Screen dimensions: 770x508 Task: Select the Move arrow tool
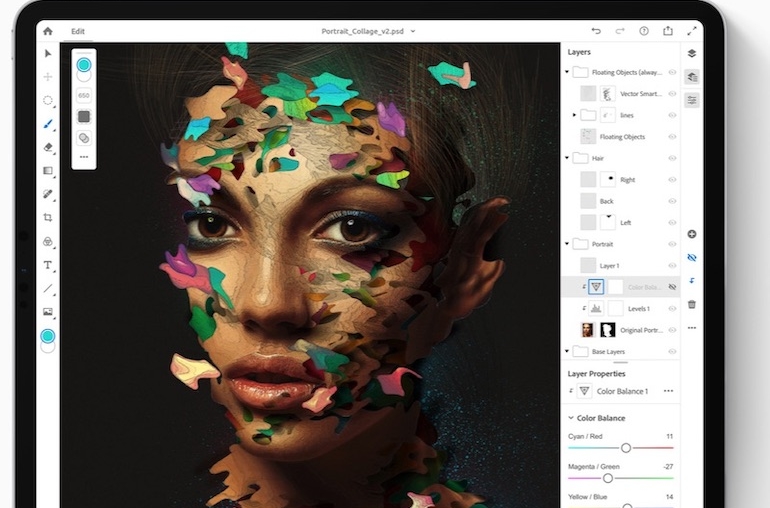(48, 53)
